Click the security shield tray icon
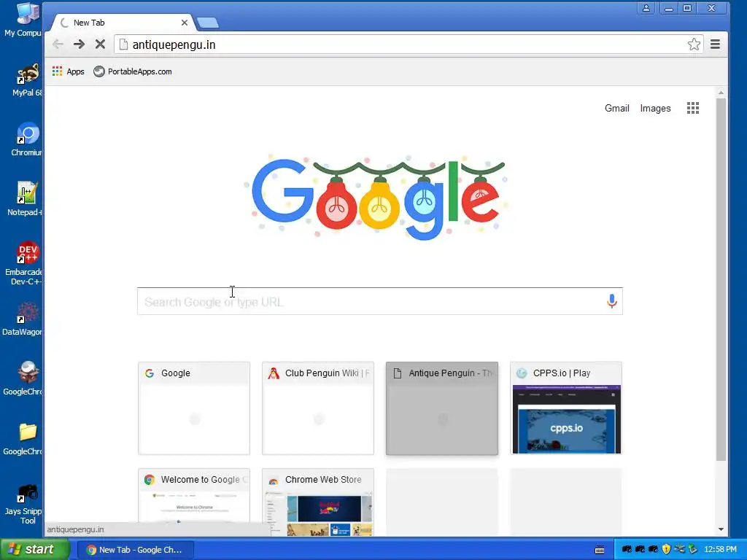The height and width of the screenshot is (560, 747). (x=666, y=550)
